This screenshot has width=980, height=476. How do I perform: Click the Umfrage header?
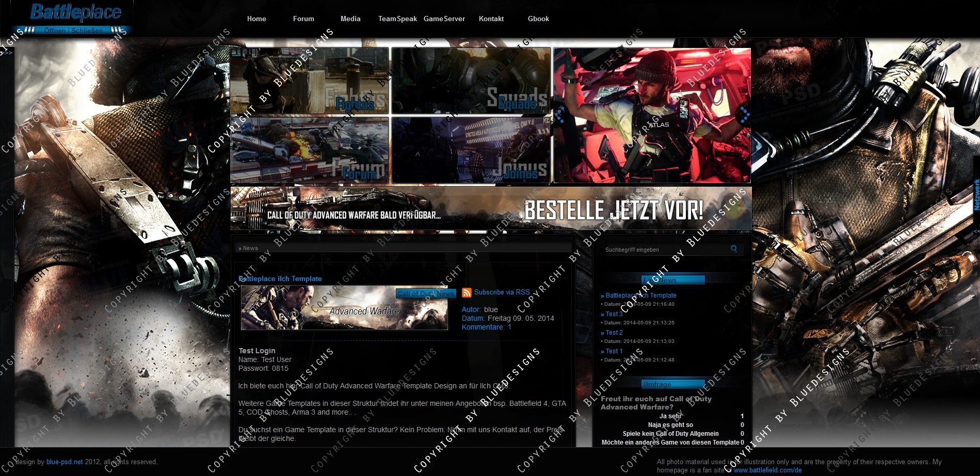coord(673,384)
